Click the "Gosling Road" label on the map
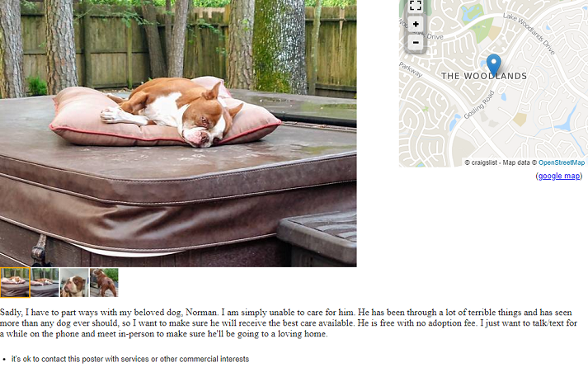Viewport: 588px width, 367px height. click(x=479, y=105)
